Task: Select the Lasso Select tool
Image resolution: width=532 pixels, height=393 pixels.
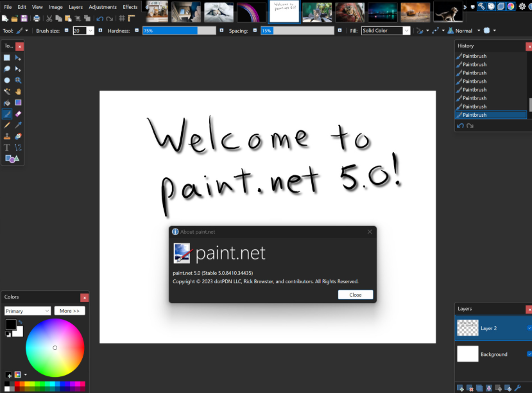Action: (7, 69)
